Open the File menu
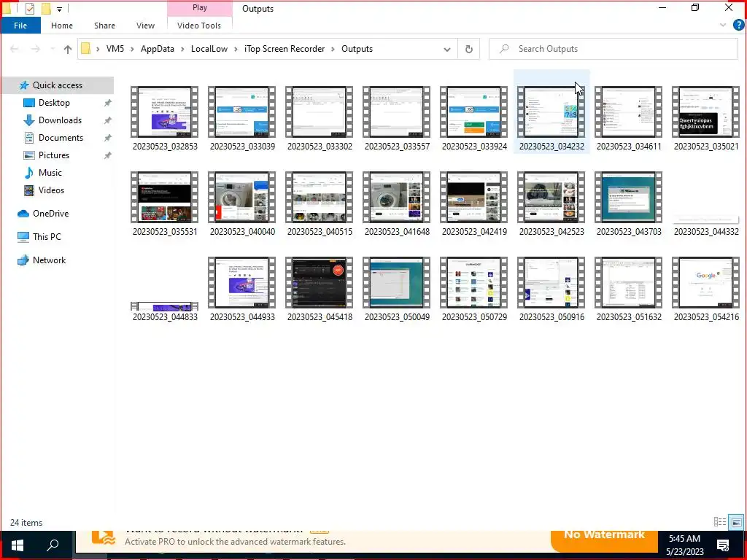 20,26
